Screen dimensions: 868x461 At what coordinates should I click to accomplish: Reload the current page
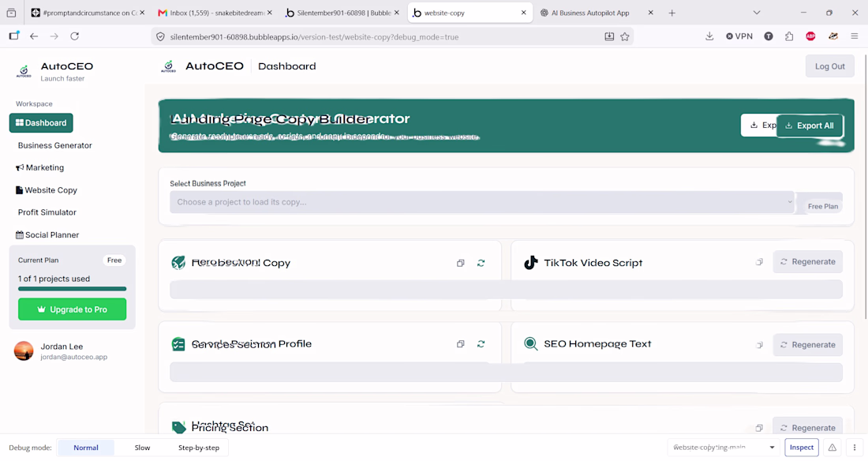pos(75,36)
